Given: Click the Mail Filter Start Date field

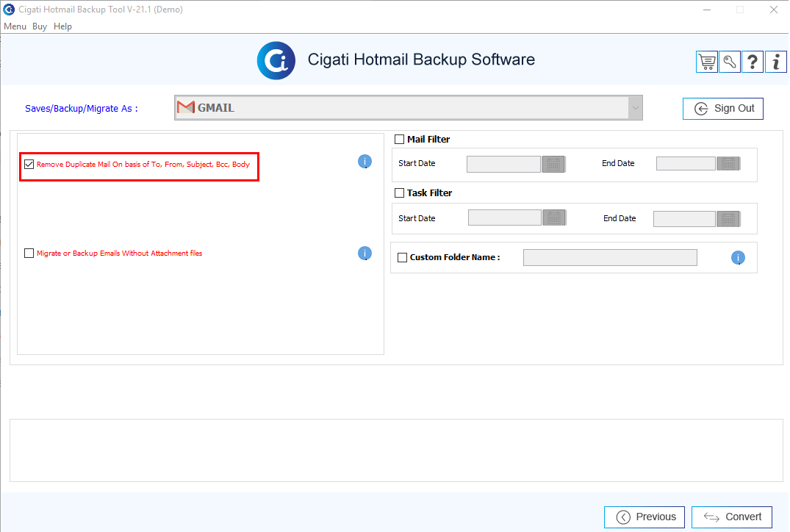Looking at the screenshot, I should tap(504, 165).
